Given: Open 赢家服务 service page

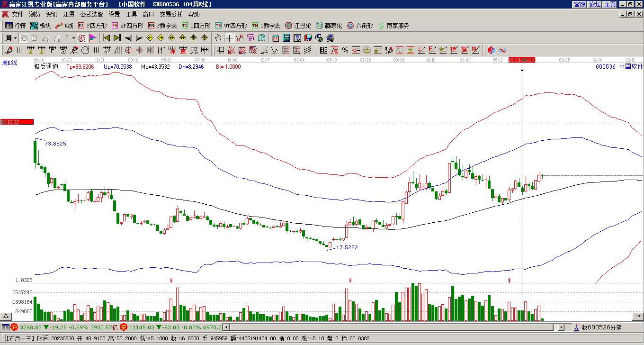Looking at the screenshot, I should pos(394,26).
